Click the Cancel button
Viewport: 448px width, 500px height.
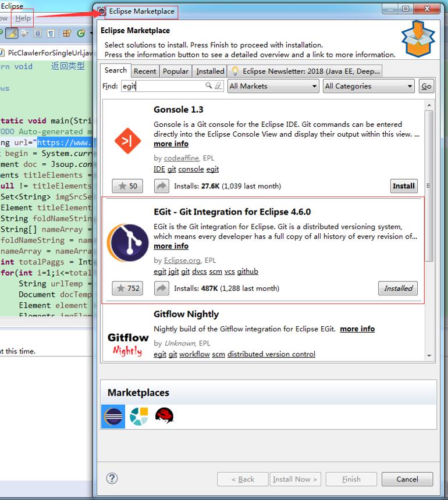tap(407, 479)
